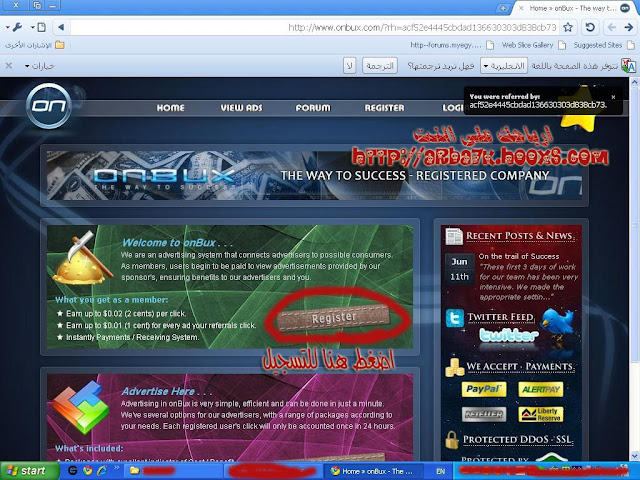The height and width of the screenshot is (480, 640).
Task: Go forward using the right arrow
Action: 629,27
